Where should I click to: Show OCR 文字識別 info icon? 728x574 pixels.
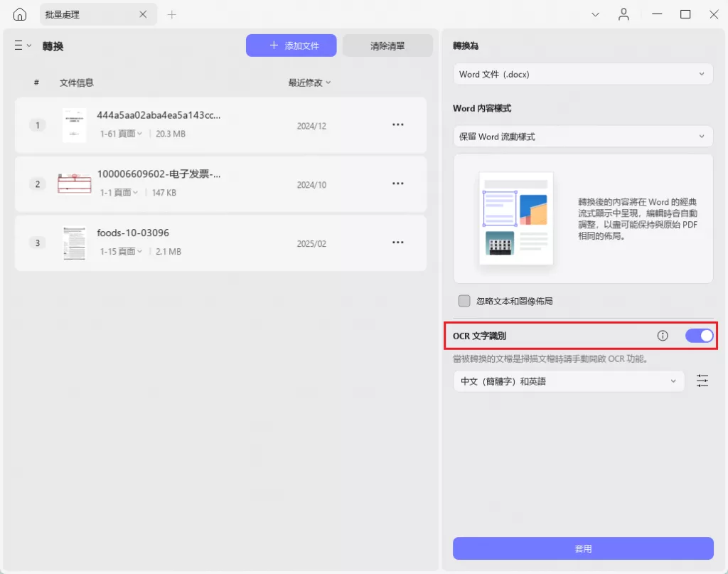pyautogui.click(x=663, y=335)
